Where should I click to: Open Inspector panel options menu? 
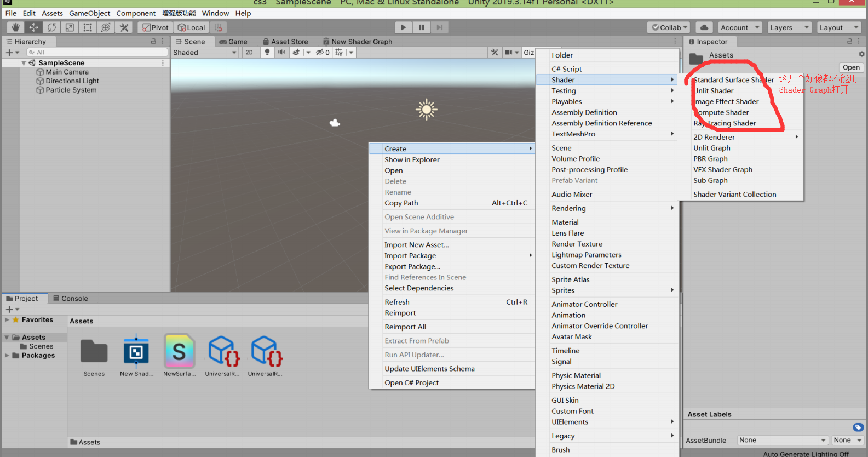tap(858, 41)
